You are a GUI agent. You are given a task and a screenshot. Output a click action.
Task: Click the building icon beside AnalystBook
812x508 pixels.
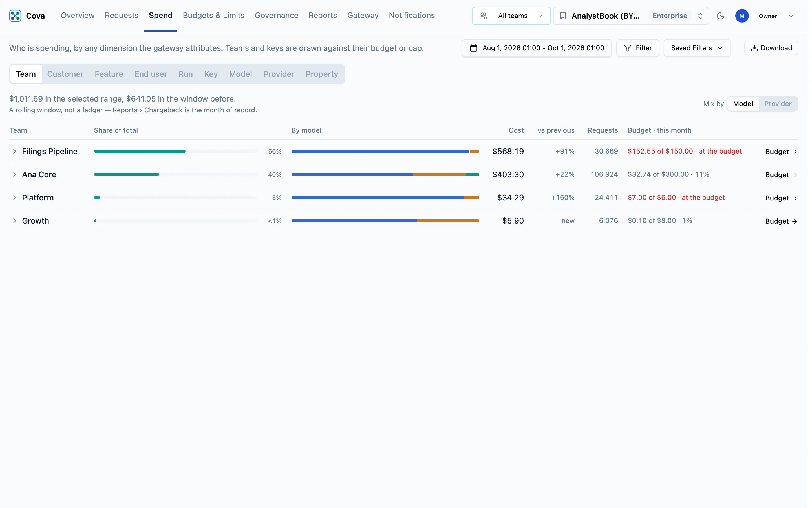point(563,16)
